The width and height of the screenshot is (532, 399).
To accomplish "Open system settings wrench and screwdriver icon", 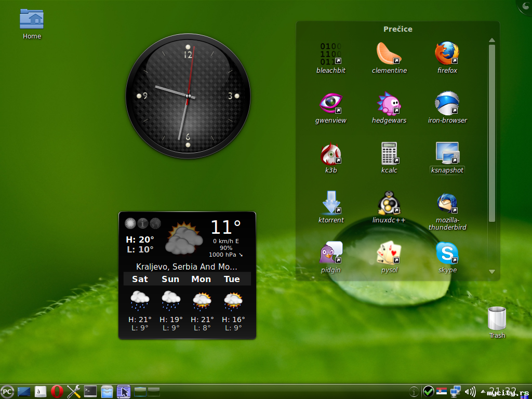I will tap(74, 392).
